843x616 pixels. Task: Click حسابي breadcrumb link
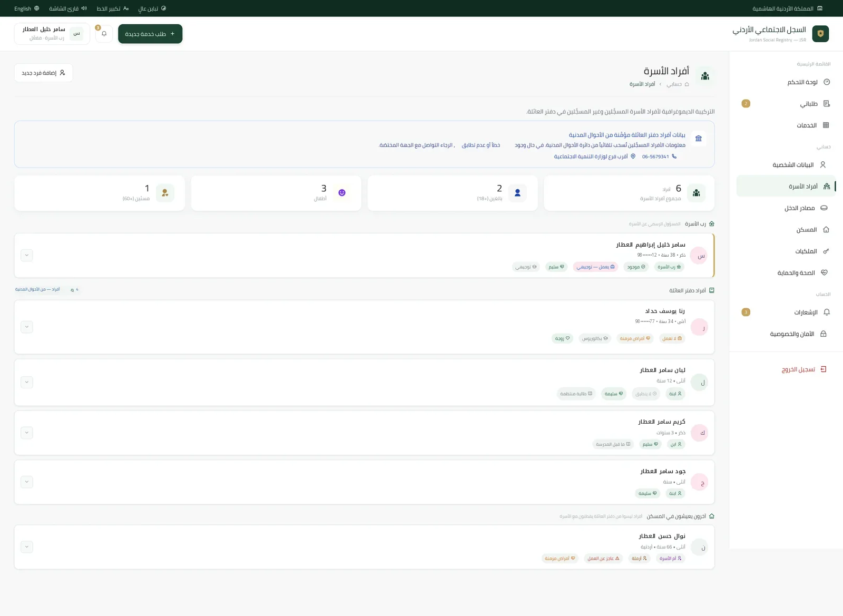674,84
